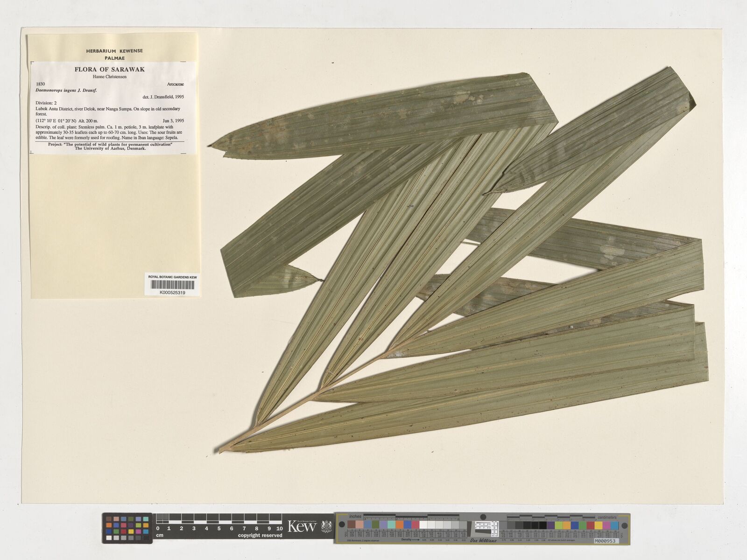Click the family name 'Arecaceae' on the label
The image size is (747, 560).
click(175, 84)
